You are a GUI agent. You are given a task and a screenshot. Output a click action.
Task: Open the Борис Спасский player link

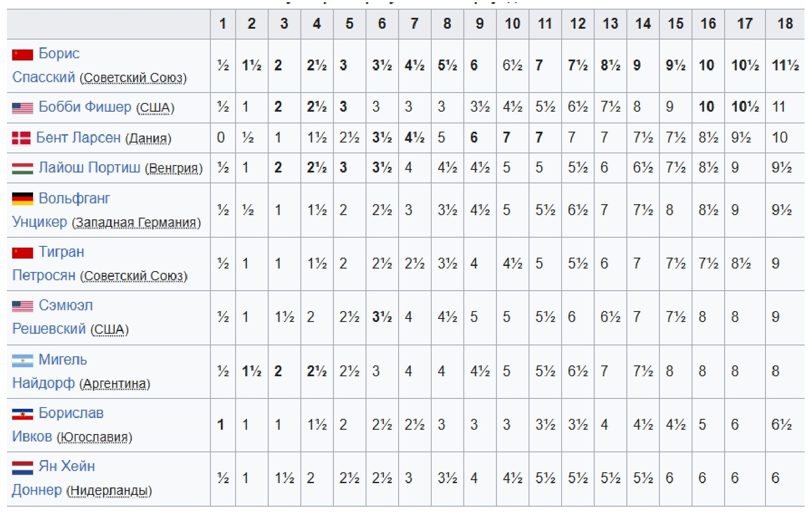tap(46, 65)
